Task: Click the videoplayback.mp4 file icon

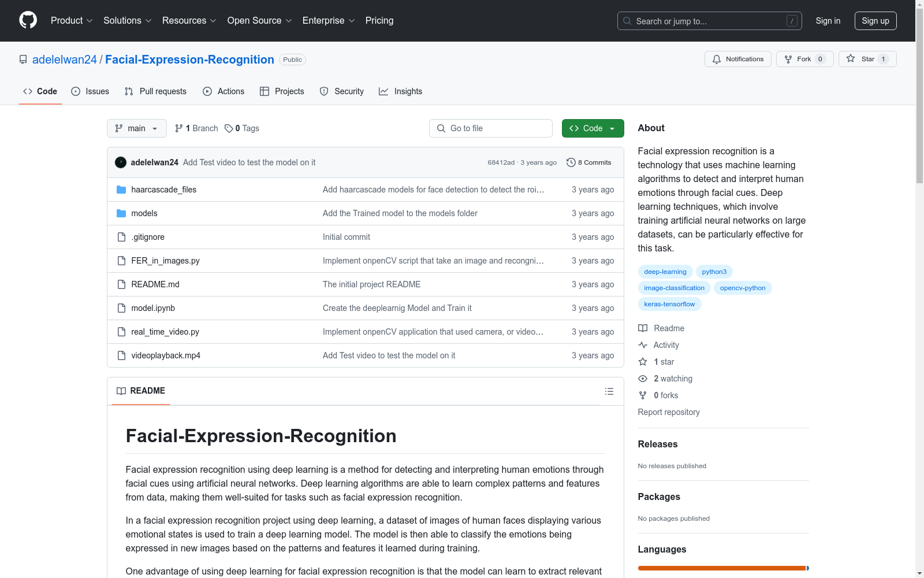Action: (x=121, y=355)
